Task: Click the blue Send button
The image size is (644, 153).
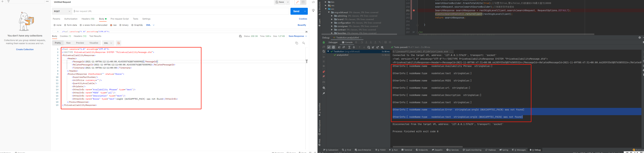Action: (x=296, y=11)
